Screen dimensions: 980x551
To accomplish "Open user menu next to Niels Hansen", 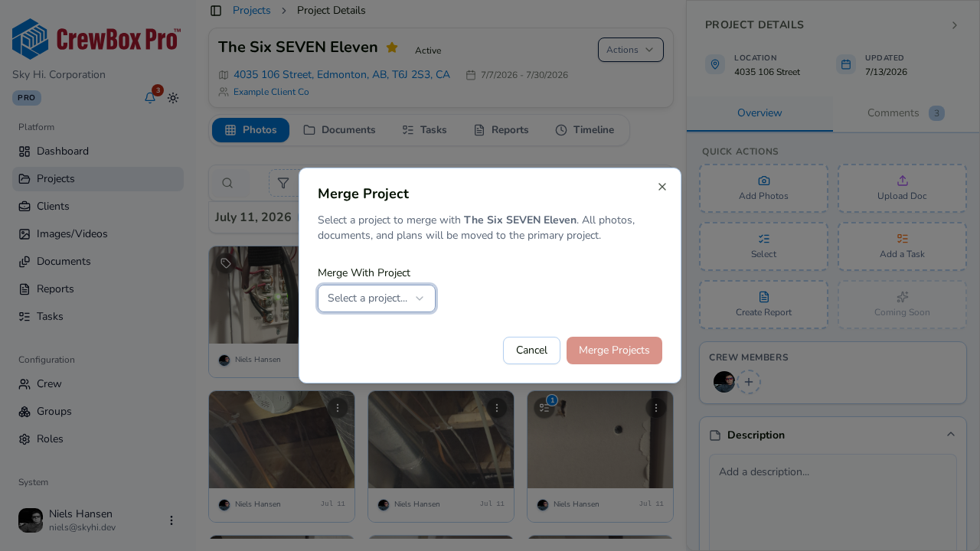I will pos(171,520).
